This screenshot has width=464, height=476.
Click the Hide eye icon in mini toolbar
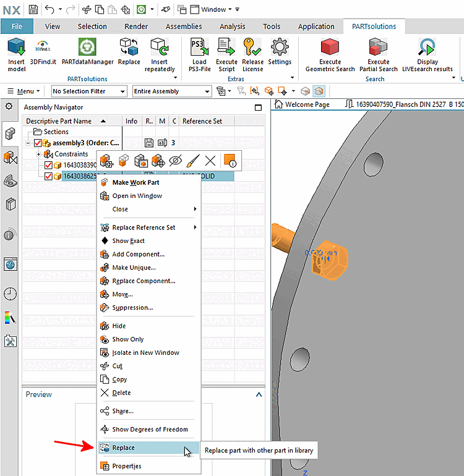click(175, 161)
